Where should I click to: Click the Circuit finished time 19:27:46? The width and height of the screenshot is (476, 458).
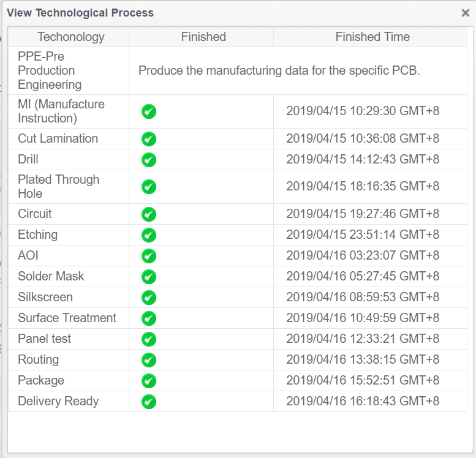363,214
